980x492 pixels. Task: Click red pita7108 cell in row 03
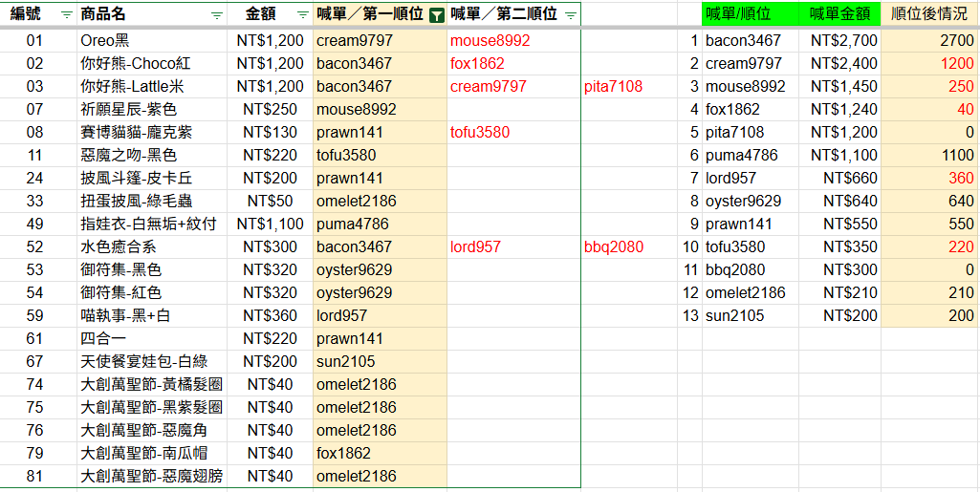click(x=613, y=87)
